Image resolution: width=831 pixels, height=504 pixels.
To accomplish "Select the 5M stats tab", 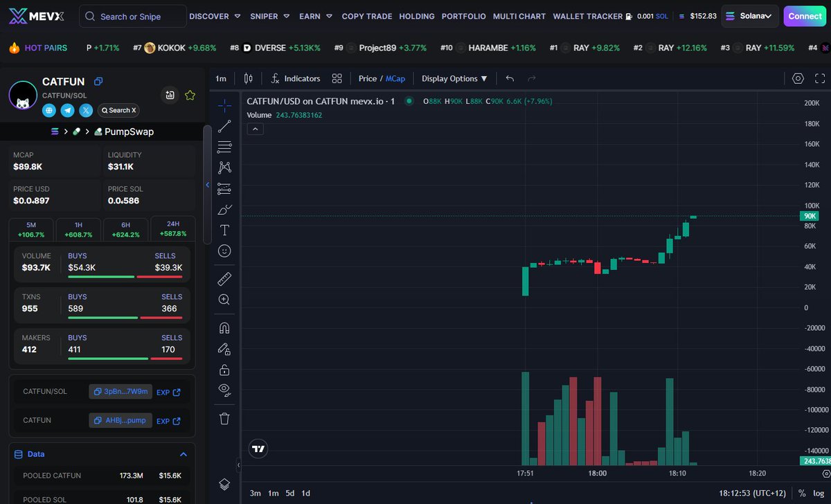I will (x=31, y=229).
